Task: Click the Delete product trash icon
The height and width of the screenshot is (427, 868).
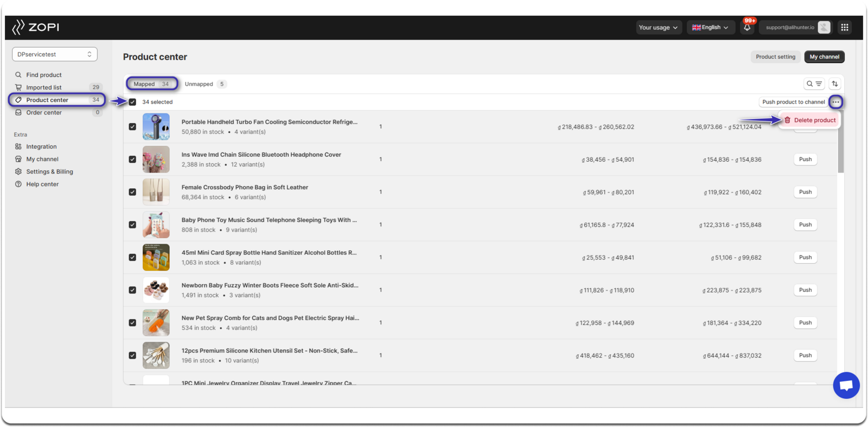Action: (x=788, y=120)
